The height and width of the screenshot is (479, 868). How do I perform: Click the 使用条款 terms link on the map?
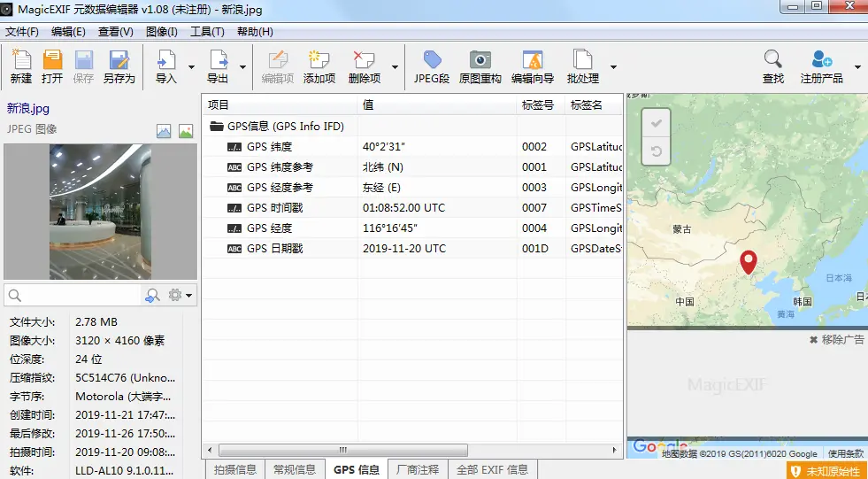coord(845,453)
